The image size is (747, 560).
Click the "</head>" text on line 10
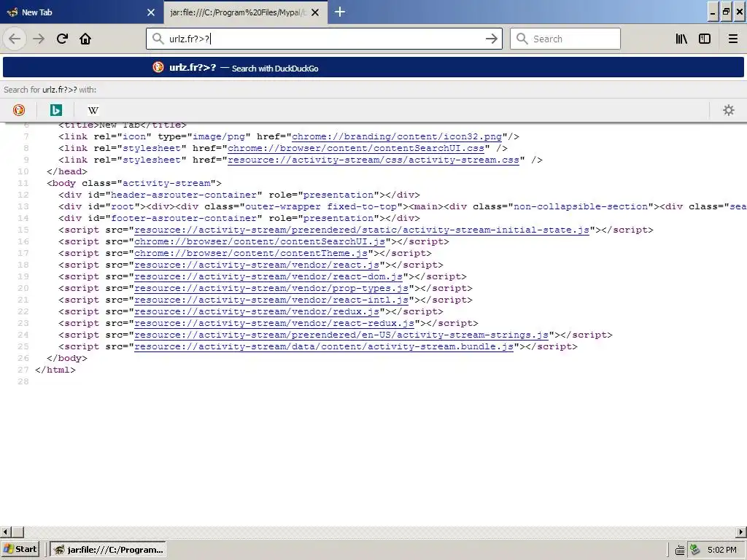(x=67, y=171)
